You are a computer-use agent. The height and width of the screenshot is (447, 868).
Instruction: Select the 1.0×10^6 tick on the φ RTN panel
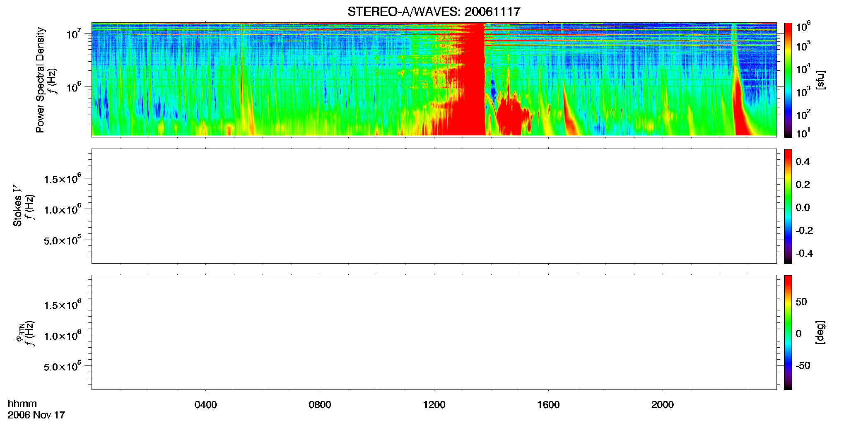tap(62, 336)
